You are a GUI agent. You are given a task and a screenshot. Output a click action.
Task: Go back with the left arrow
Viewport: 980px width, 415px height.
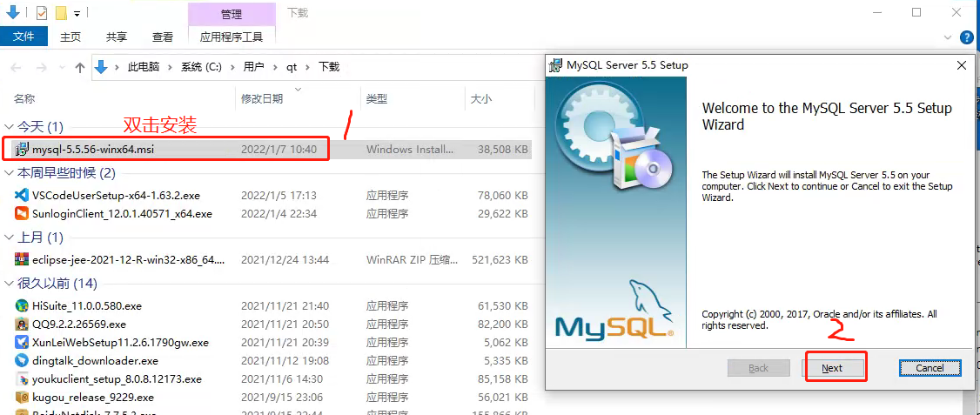click(17, 68)
